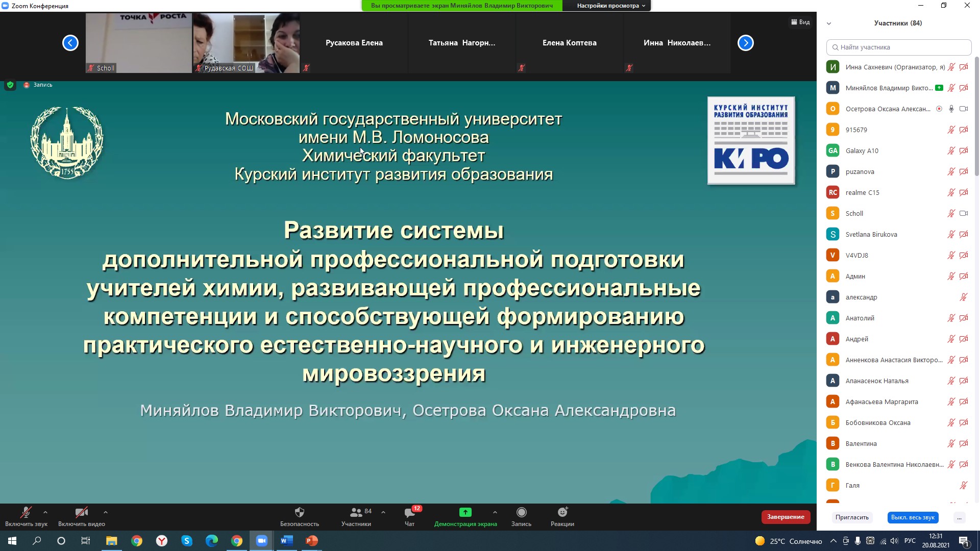
Task: Show previous video gallery page arrow
Action: pyautogui.click(x=70, y=43)
